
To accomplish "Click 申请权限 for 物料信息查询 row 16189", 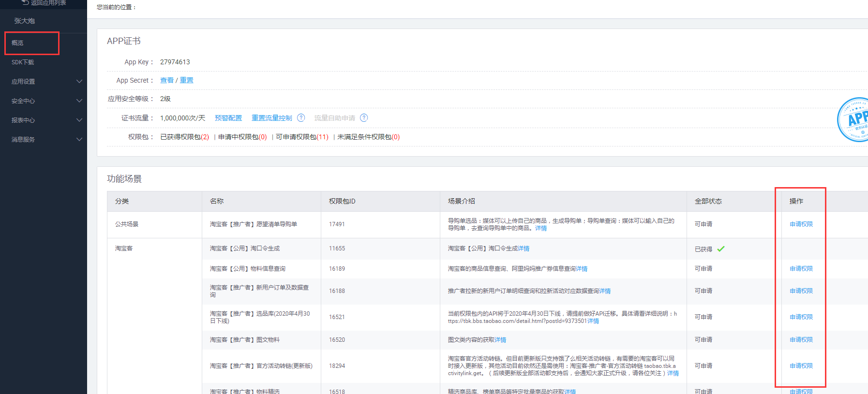I will [x=801, y=269].
